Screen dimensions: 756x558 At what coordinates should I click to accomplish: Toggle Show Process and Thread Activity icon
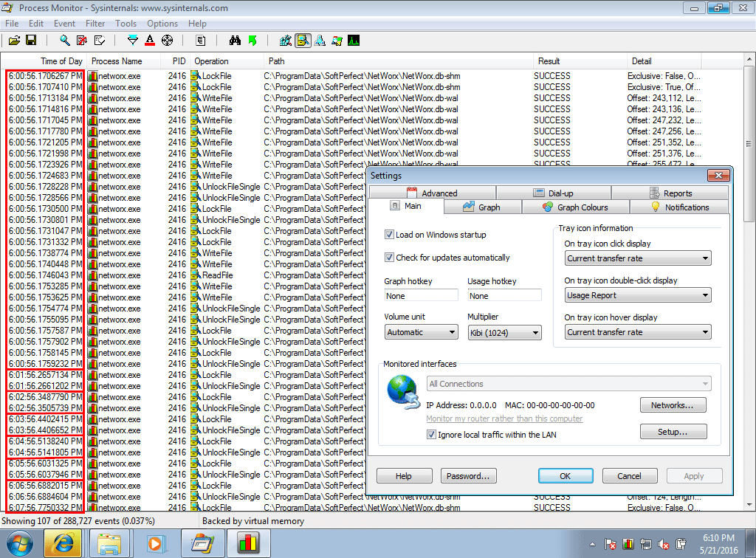tap(337, 41)
